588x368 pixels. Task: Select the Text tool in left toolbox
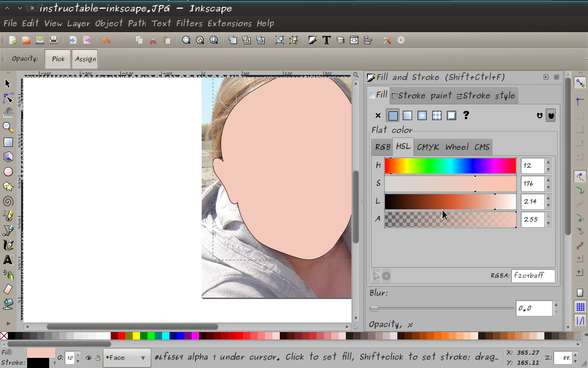(x=8, y=260)
